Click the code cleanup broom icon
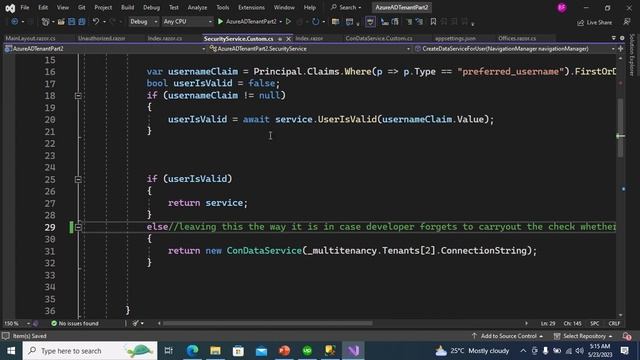Viewport: 640px width, 360px height. pos(136,323)
